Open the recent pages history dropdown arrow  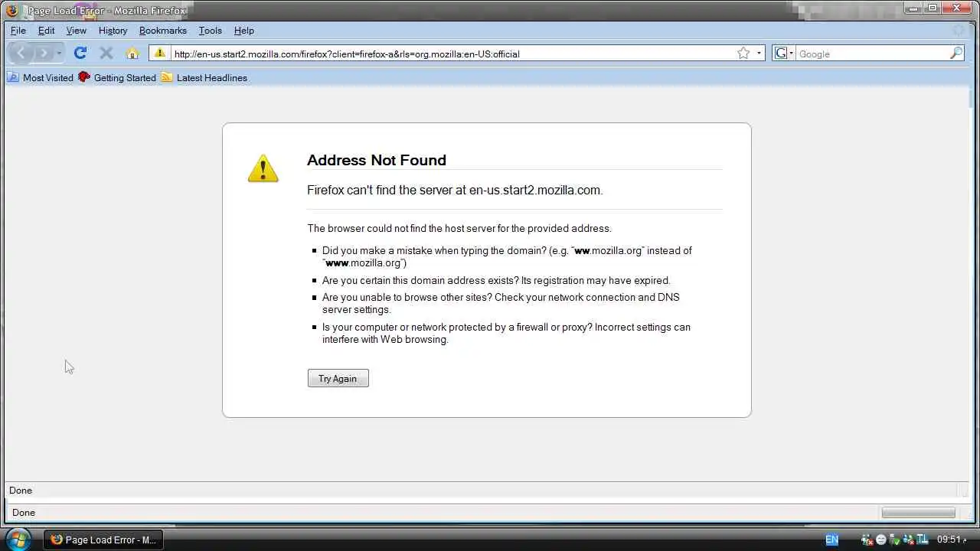(x=59, y=53)
